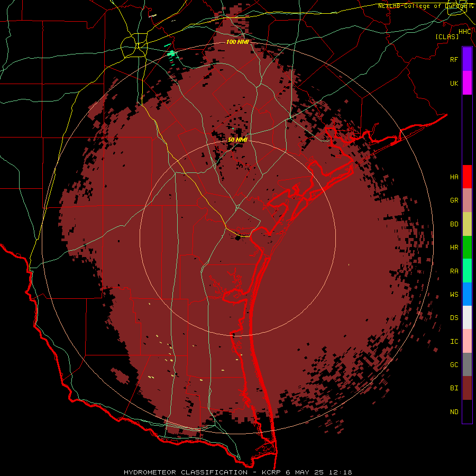Click the GR legend label
This screenshot has width=476, height=476.
pyautogui.click(x=454, y=200)
